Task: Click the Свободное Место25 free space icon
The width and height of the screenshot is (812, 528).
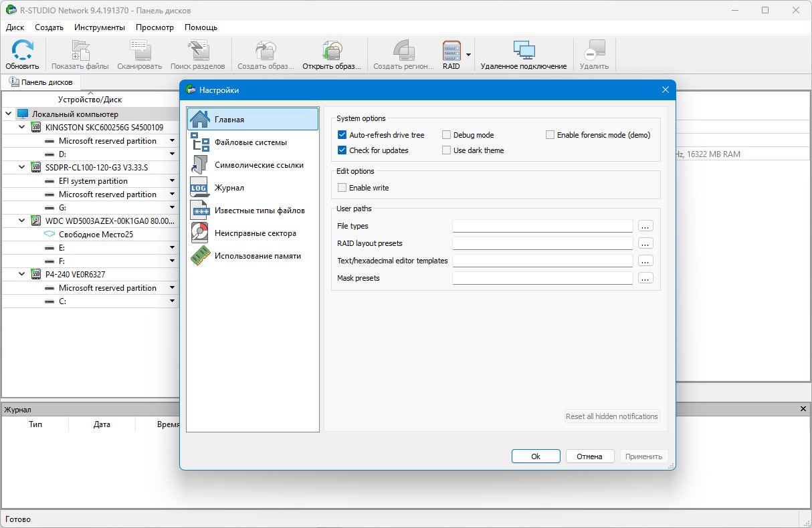Action: [49, 234]
